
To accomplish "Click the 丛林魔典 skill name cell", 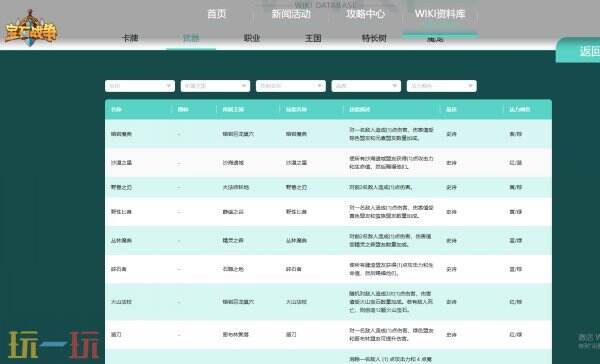I will coord(297,240).
